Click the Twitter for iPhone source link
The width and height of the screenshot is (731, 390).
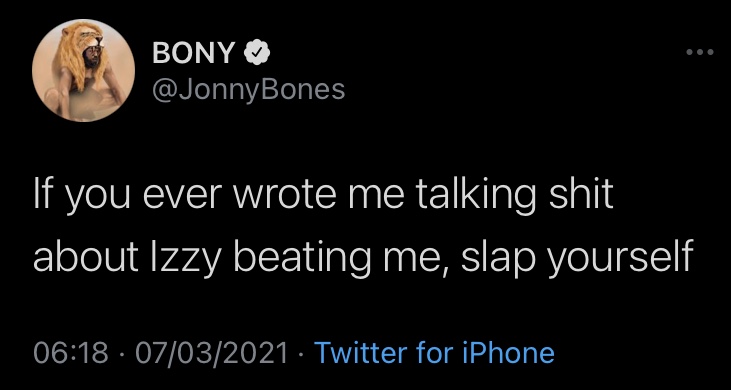click(434, 353)
